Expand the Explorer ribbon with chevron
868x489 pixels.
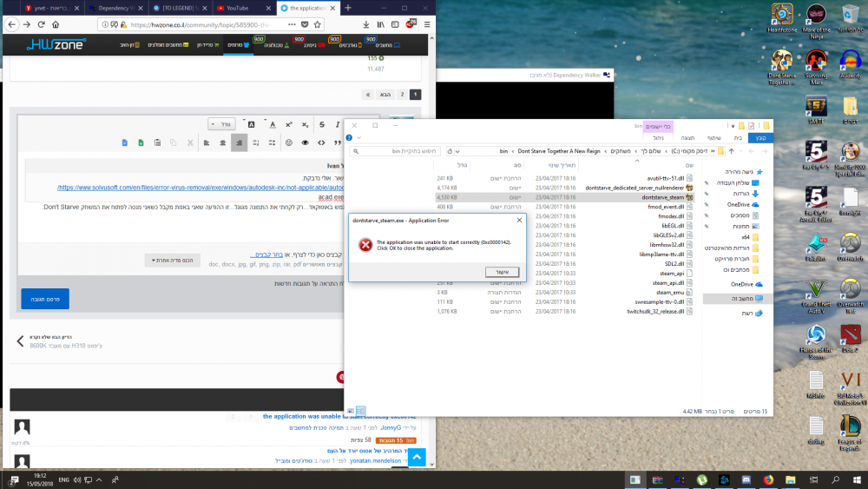point(358,138)
